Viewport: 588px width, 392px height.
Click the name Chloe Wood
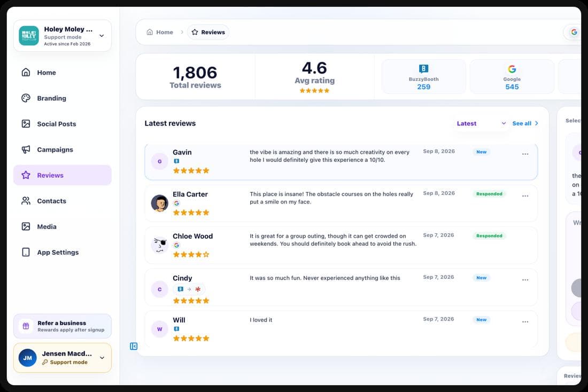193,236
